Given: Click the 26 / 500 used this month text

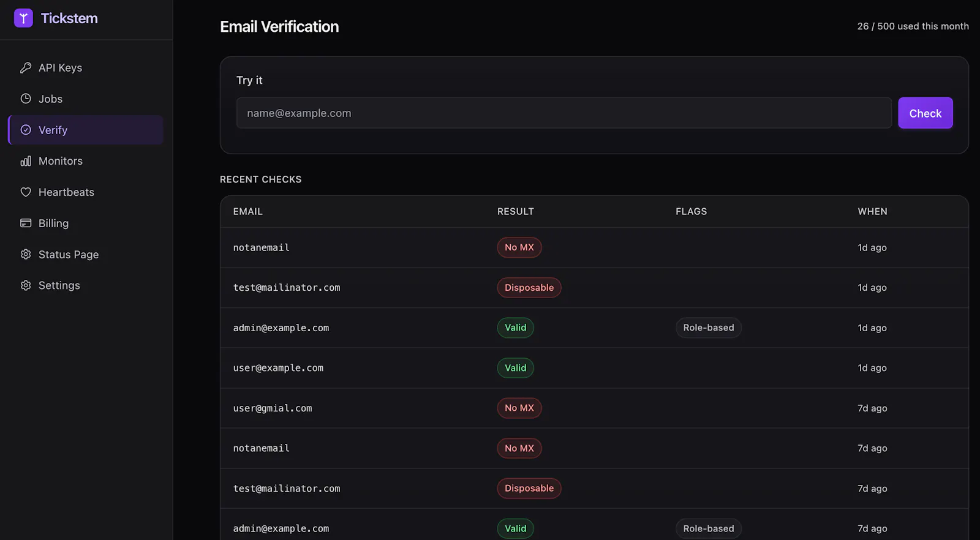Looking at the screenshot, I should [x=913, y=26].
